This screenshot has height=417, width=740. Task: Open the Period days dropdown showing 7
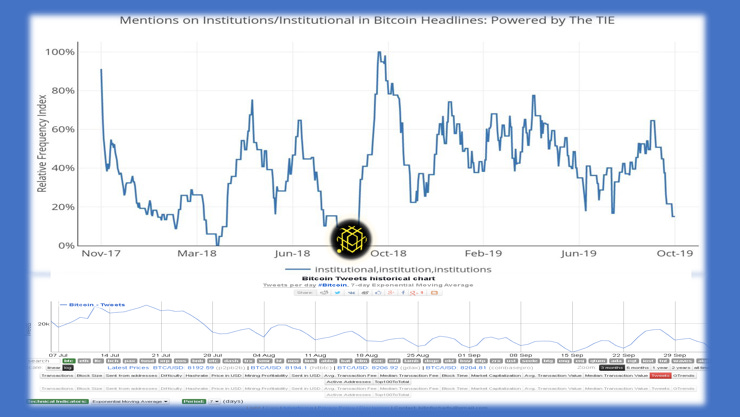(x=214, y=401)
